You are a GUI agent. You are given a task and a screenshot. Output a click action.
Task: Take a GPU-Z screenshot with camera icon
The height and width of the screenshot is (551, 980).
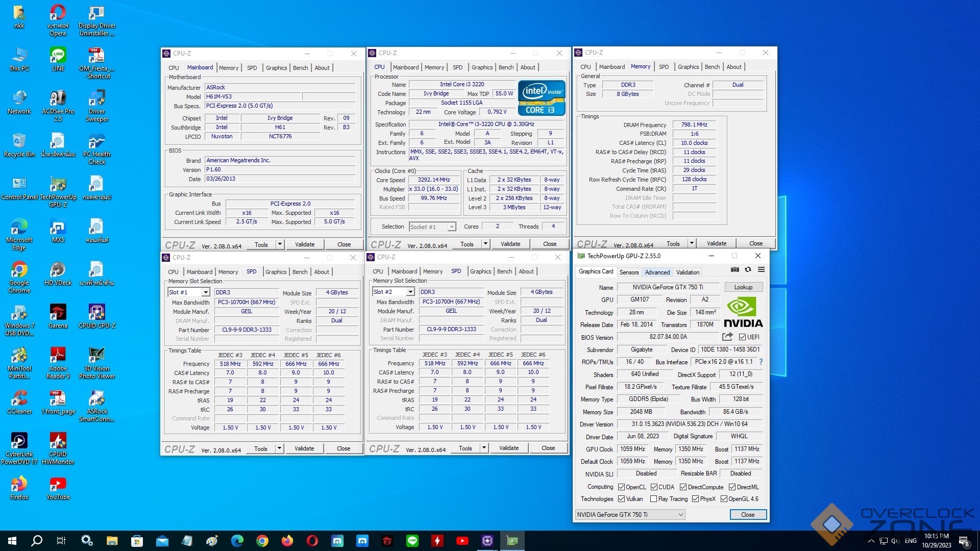pos(735,269)
